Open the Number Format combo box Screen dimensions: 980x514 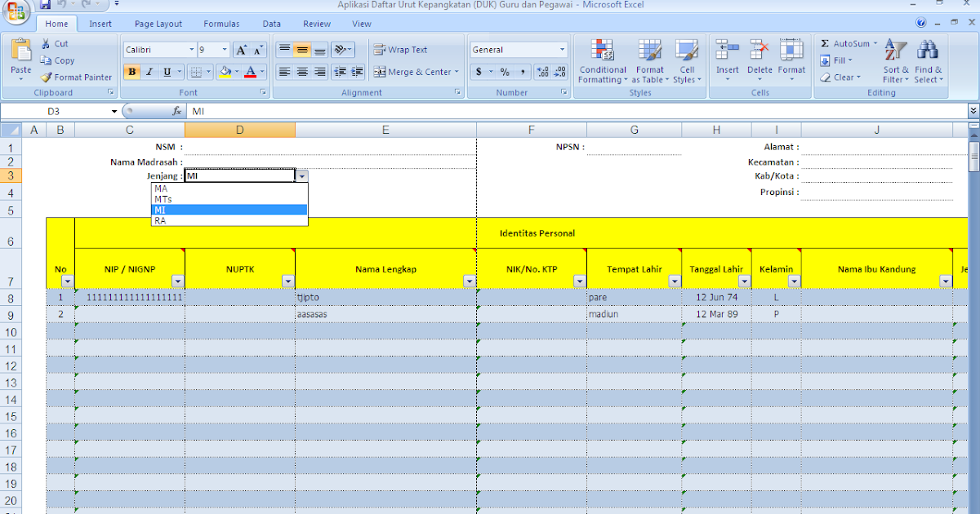pyautogui.click(x=519, y=49)
